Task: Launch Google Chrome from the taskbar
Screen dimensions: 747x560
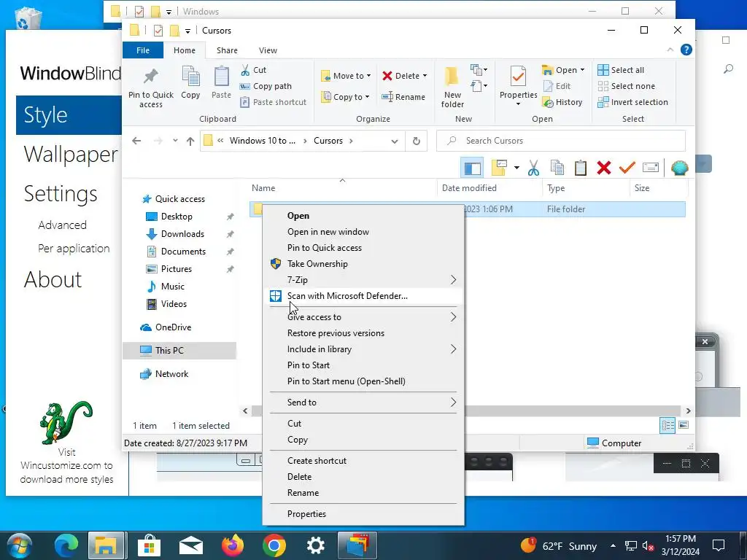Action: coord(274,545)
